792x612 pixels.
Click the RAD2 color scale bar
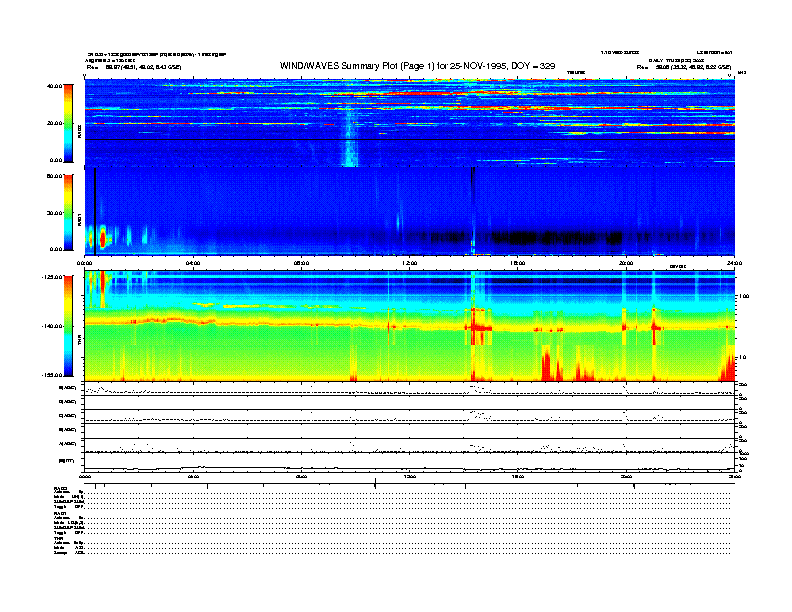tap(68, 123)
